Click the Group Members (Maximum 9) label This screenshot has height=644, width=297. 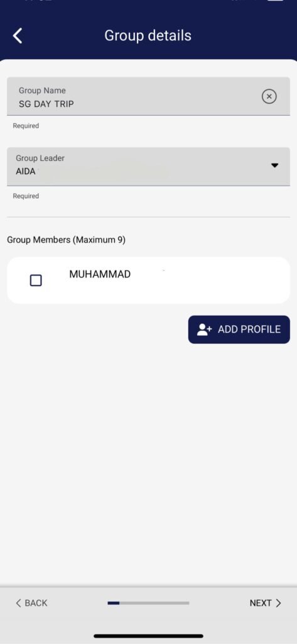[x=66, y=240]
